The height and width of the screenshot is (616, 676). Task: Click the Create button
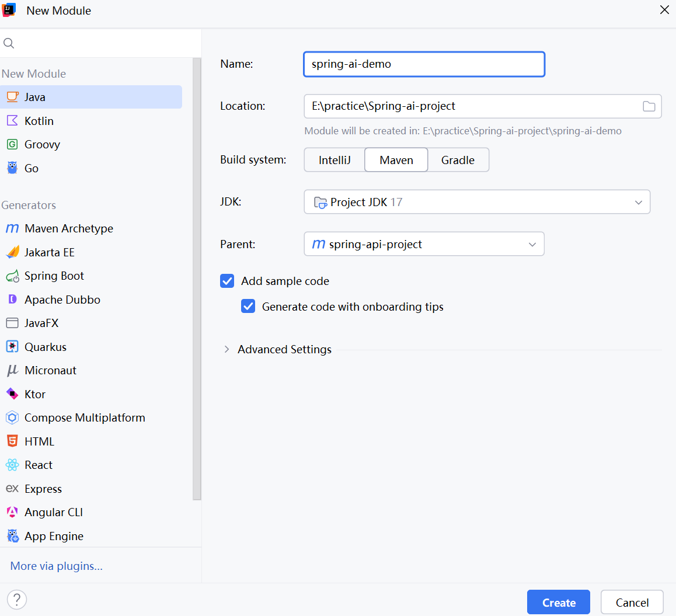point(558,602)
